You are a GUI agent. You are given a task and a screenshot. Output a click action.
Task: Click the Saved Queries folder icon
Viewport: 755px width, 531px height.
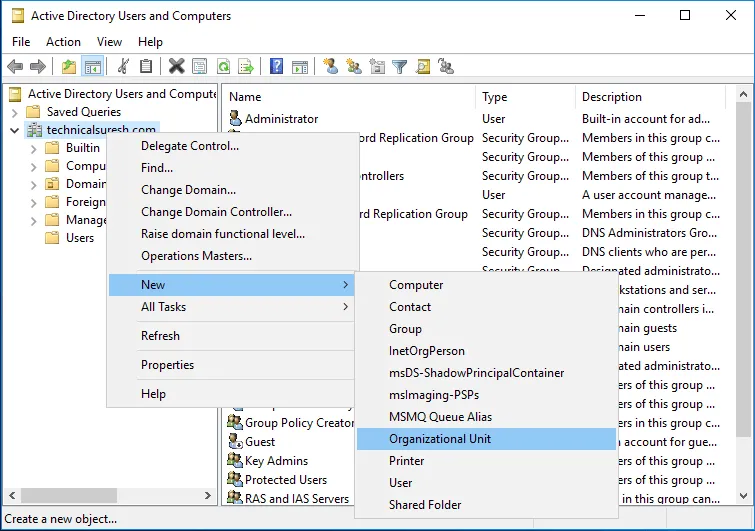tap(33, 112)
